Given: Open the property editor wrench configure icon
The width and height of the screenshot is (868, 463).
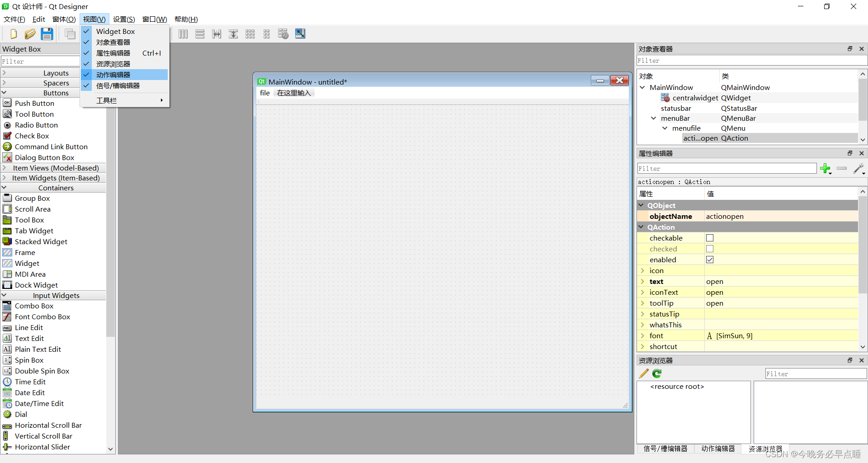Looking at the screenshot, I should (859, 169).
